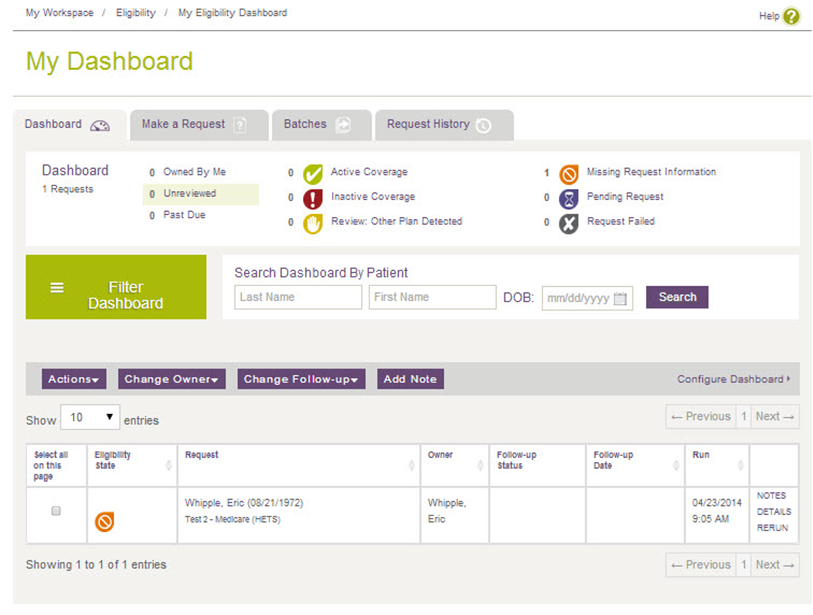Open Configure Dashboard options
This screenshot has height=615, width=813.
pyautogui.click(x=733, y=379)
